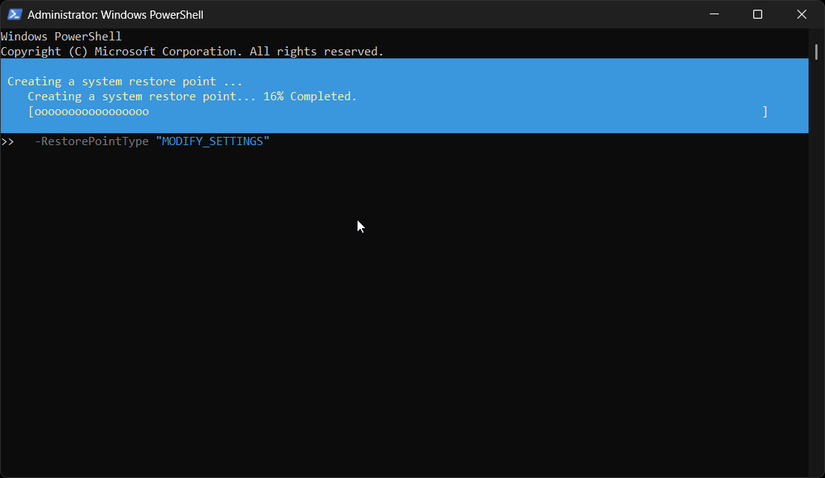This screenshot has height=478, width=825.
Task: Click the progress bar's opening bracket
Action: click(x=31, y=112)
